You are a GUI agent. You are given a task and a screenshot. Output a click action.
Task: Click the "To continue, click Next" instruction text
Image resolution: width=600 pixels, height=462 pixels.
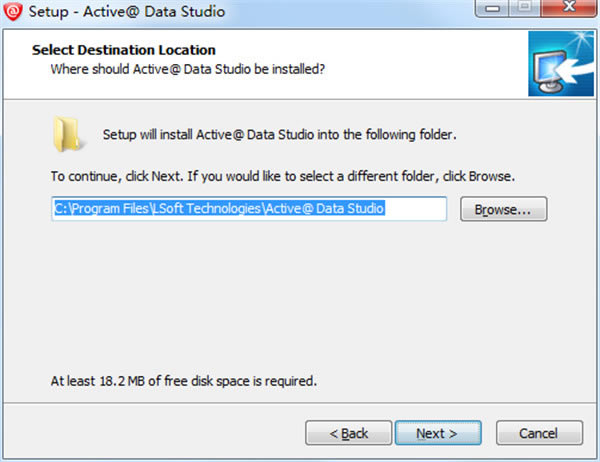click(283, 176)
